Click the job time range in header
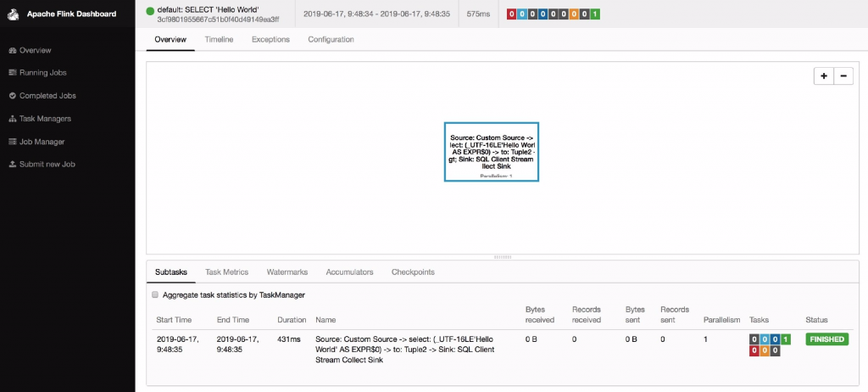The height and width of the screenshot is (392, 868). [x=376, y=14]
